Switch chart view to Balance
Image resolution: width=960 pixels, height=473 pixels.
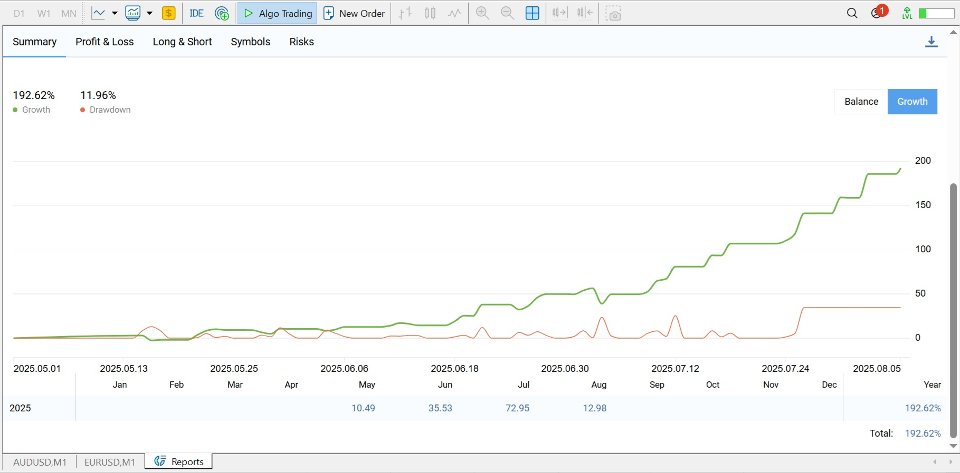tap(861, 101)
